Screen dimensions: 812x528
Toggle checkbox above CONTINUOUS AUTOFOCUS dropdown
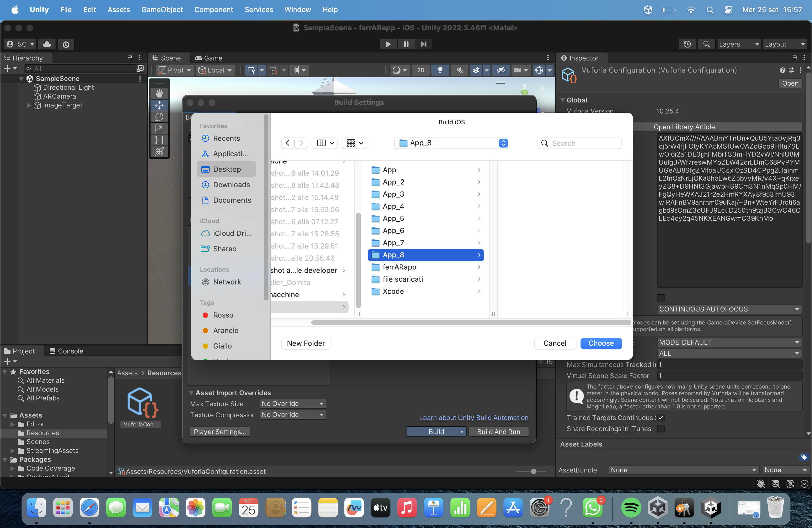(661, 298)
